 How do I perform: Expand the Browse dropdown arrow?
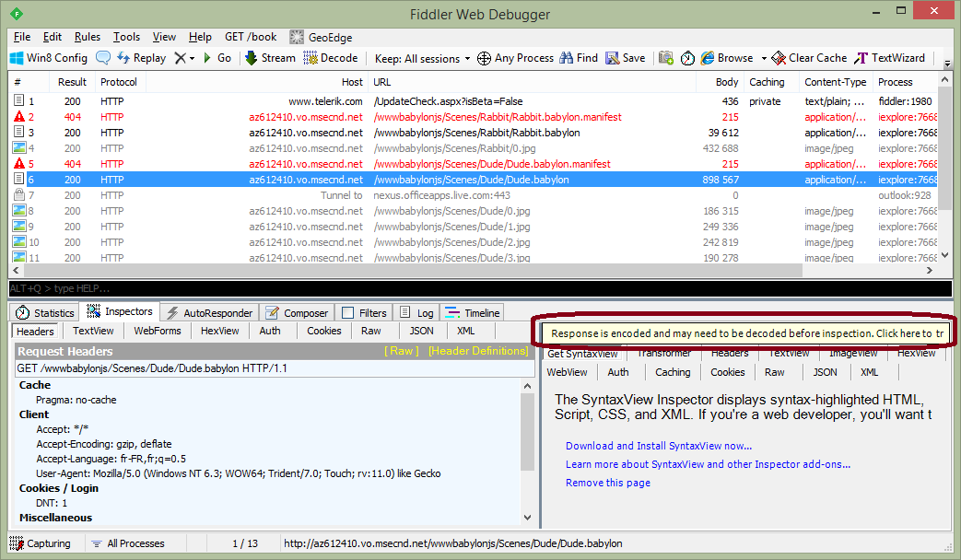click(762, 58)
